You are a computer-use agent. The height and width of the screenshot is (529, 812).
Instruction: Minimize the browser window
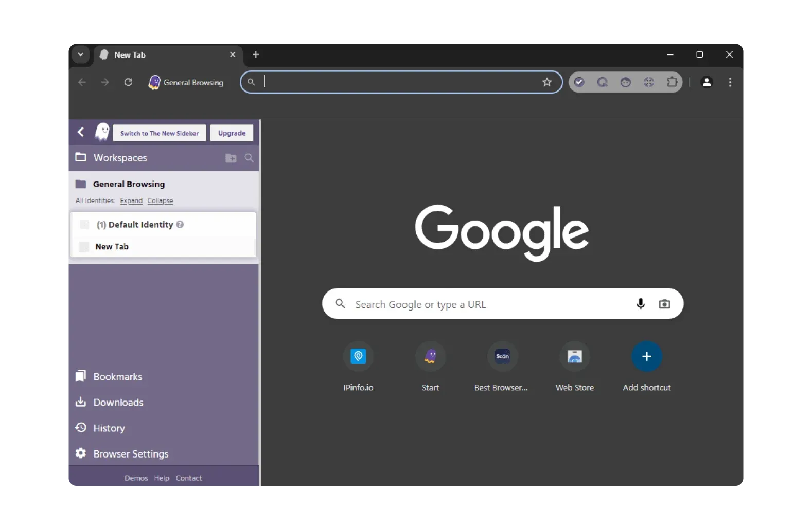coord(670,54)
